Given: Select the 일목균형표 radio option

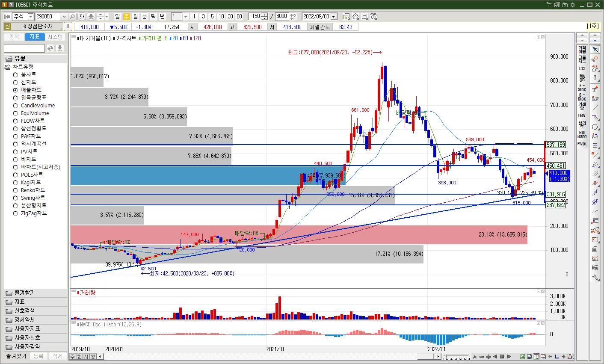Looking at the screenshot, I should point(16,98).
